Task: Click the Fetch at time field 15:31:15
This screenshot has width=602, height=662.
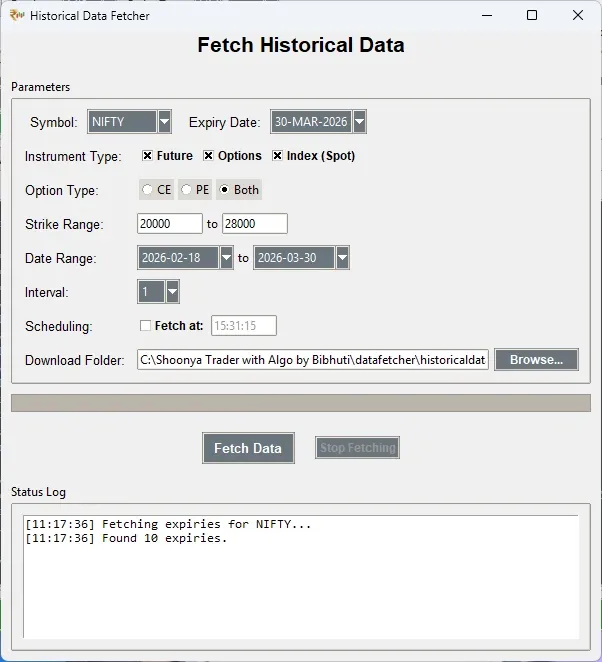Action: 244,326
